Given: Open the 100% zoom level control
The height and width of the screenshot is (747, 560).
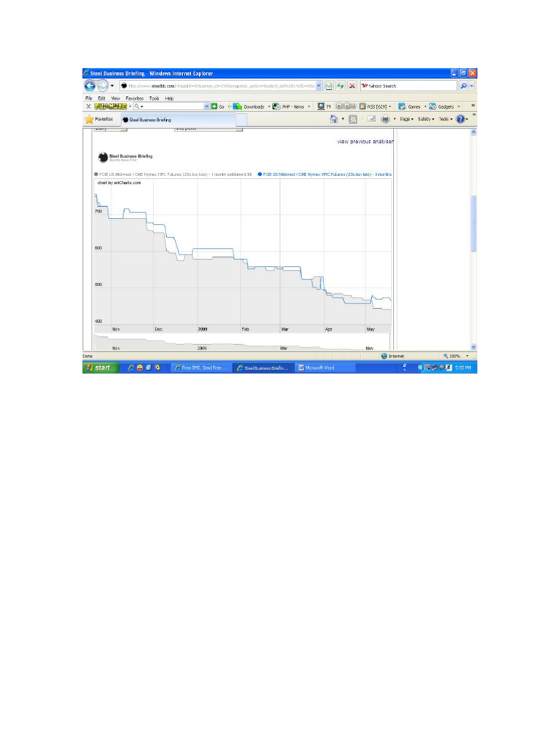Looking at the screenshot, I should click(x=456, y=356).
